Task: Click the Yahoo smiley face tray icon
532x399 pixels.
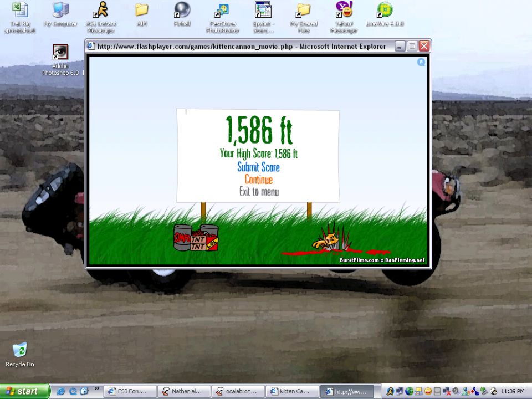Action: click(x=428, y=391)
